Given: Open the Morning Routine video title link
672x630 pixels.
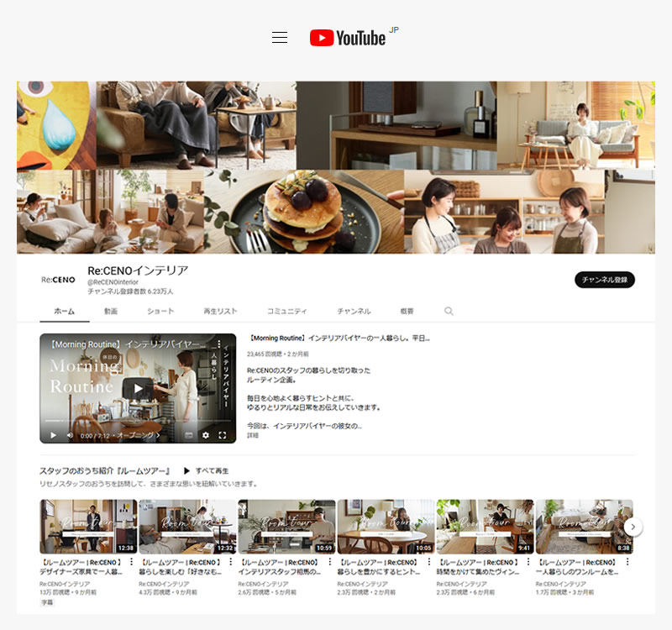Looking at the screenshot, I should [x=339, y=339].
